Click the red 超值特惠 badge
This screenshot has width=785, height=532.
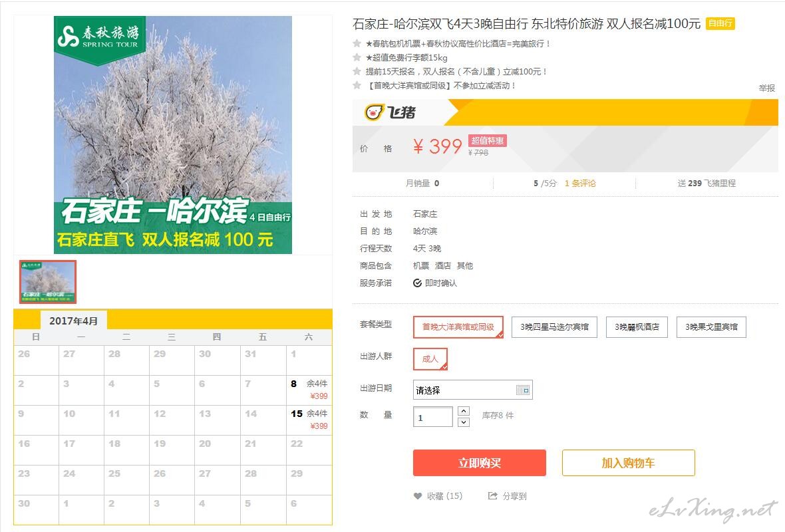coord(487,140)
